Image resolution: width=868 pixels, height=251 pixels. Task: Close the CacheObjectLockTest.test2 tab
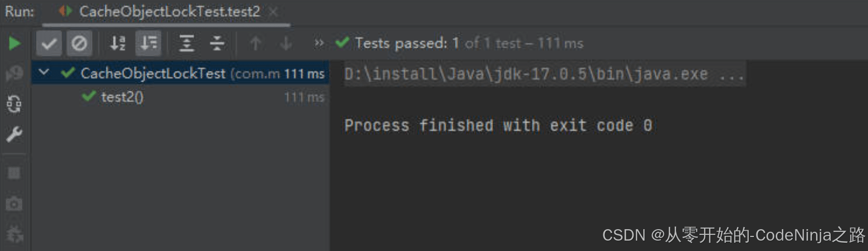pyautogui.click(x=273, y=11)
